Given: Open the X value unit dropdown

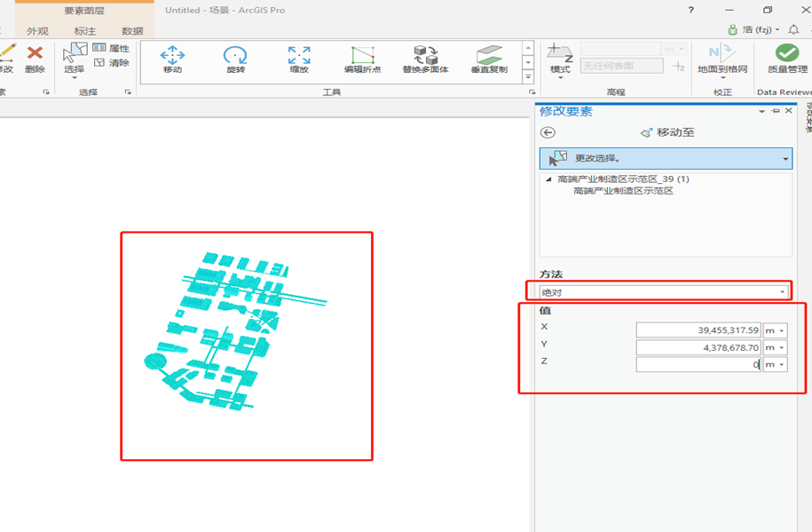Looking at the screenshot, I should coord(775,330).
